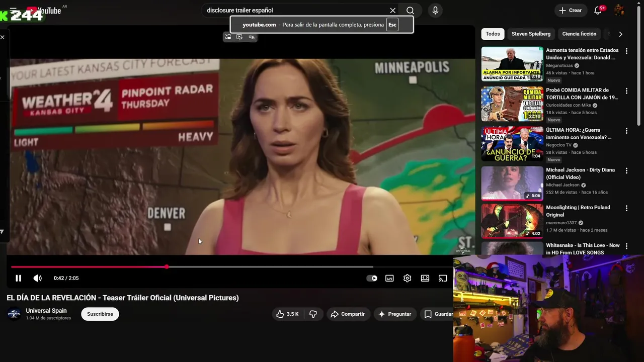Open Michael Jackson Dirty Diana title

point(581,173)
